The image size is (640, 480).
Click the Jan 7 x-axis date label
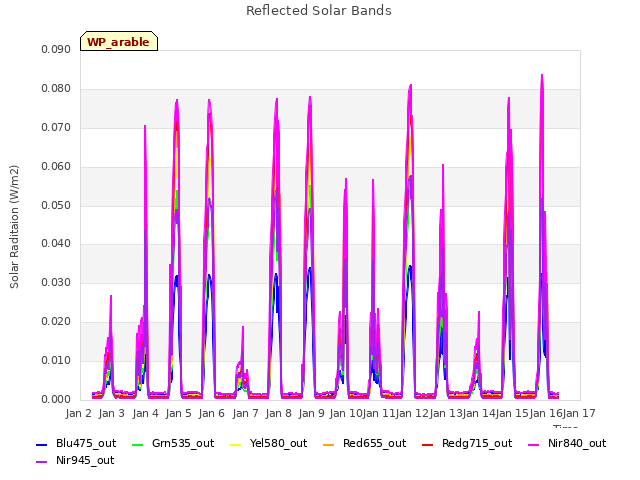tap(245, 413)
